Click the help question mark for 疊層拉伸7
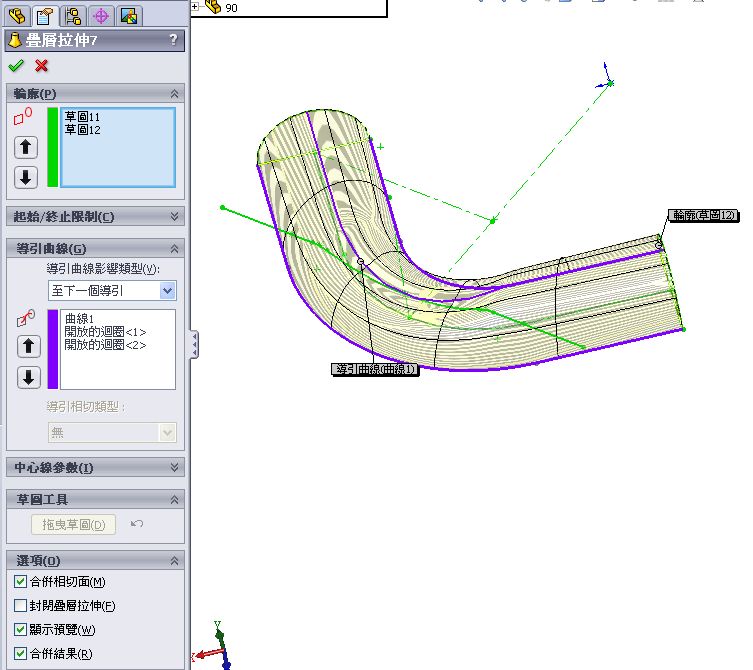Screen dimensions: 753x670 pyautogui.click(x=173, y=39)
